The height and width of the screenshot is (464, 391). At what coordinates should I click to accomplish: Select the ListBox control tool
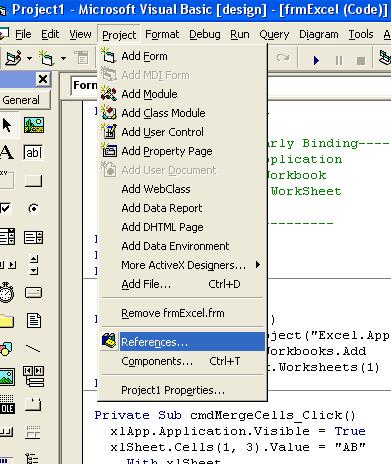pos(33,237)
